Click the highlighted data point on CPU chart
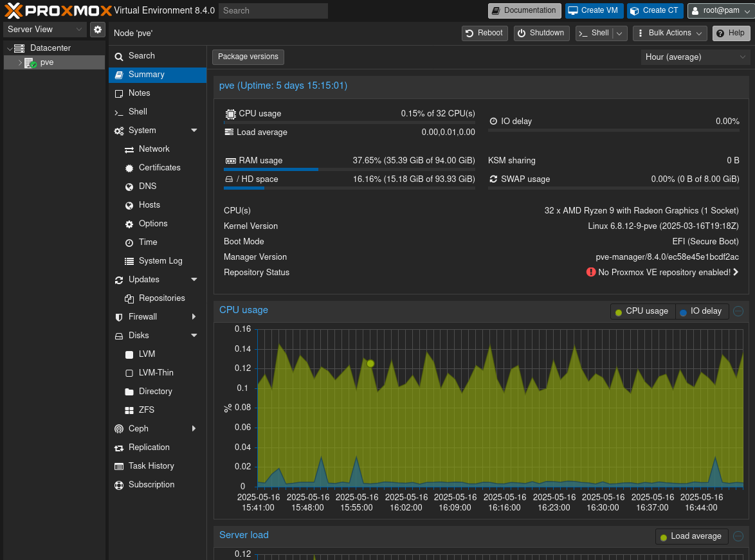This screenshot has height=560, width=755. 370,363
